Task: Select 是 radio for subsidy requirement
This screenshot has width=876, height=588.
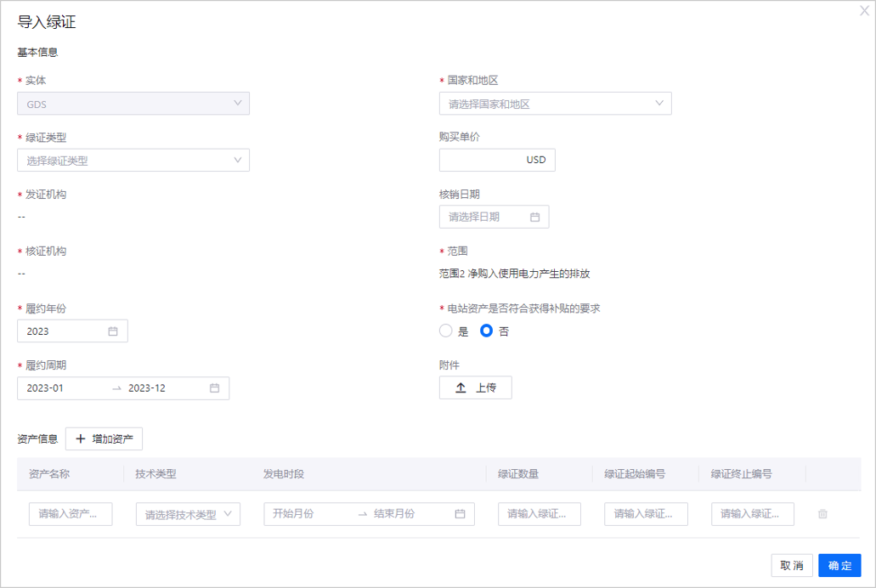Action: pyautogui.click(x=446, y=331)
